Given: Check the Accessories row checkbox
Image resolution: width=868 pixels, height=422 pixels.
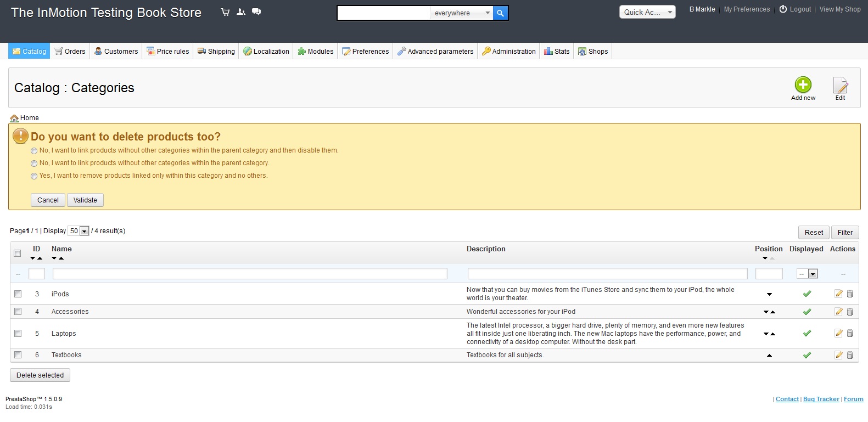Looking at the screenshot, I should click(x=18, y=312).
